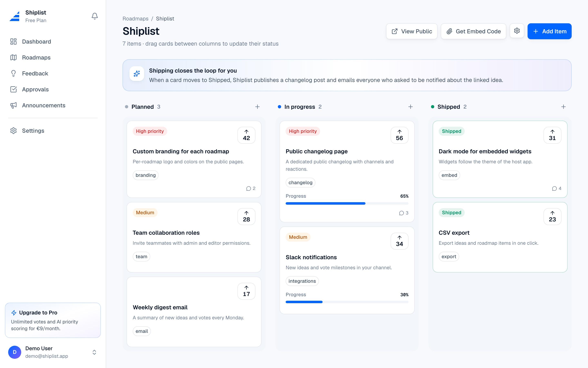Screen dimensions: 588x368
Task: Open Team collaboration roles card title
Action: click(x=166, y=233)
